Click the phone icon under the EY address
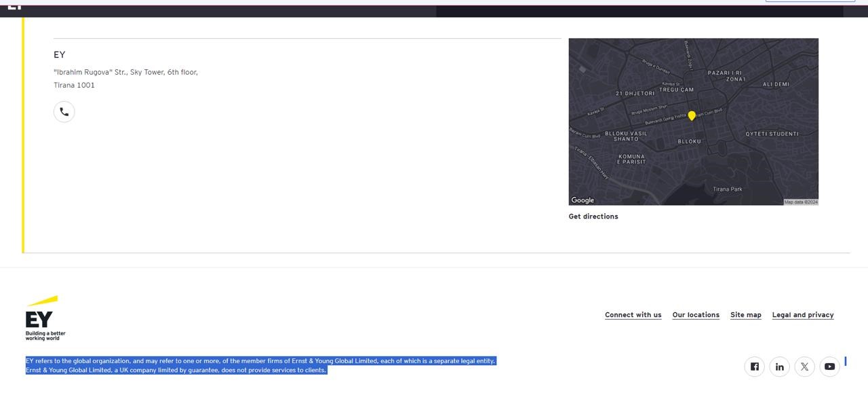868x393 pixels. 64,112
